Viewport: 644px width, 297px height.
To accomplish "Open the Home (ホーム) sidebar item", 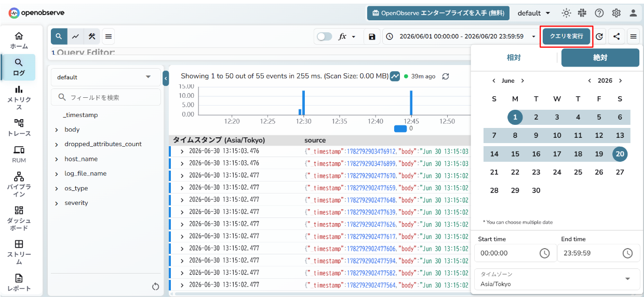I will click(x=19, y=41).
